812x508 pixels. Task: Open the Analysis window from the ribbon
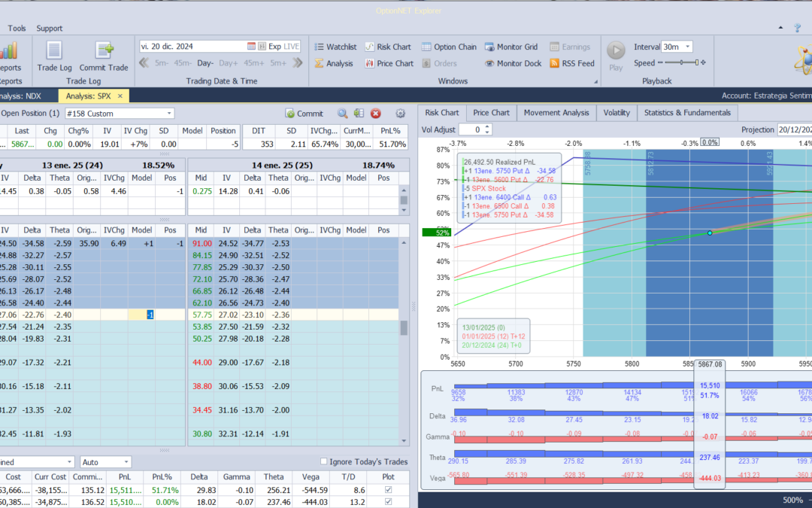pos(334,63)
